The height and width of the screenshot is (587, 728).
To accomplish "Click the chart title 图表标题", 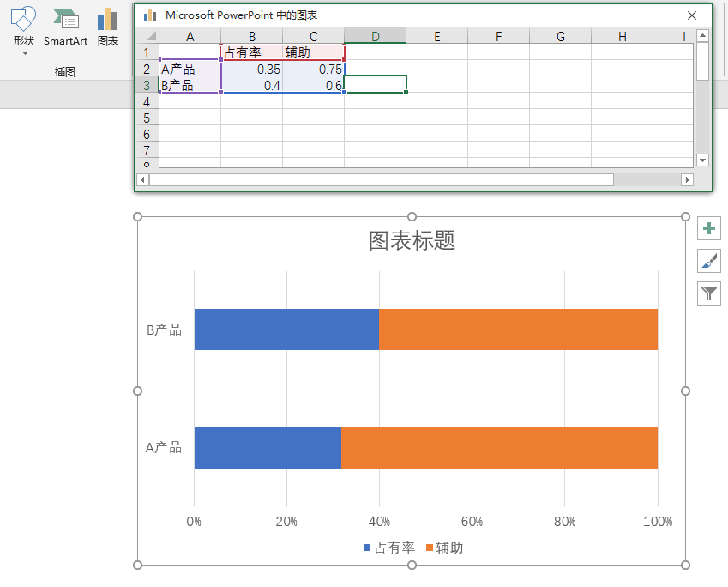I will 412,240.
